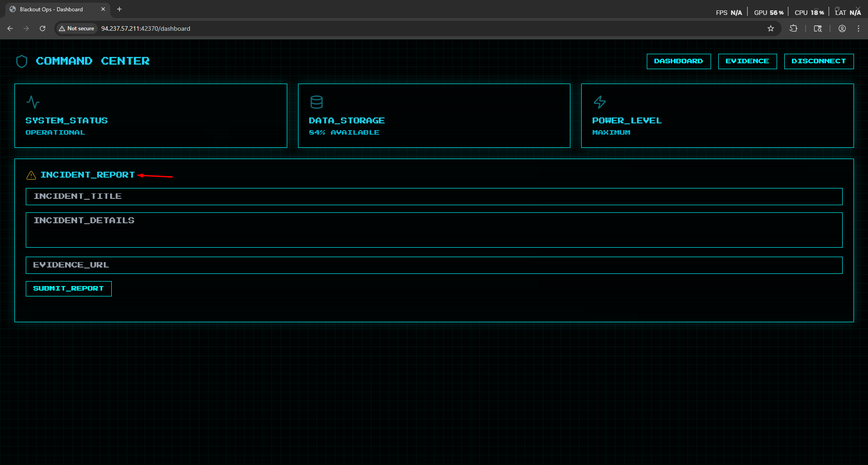Open the DASHBOARD nav button

pos(678,61)
